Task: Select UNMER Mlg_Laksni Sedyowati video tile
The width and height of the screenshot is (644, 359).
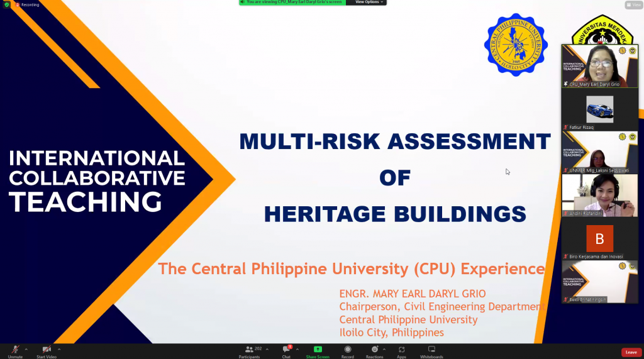Action: point(599,152)
